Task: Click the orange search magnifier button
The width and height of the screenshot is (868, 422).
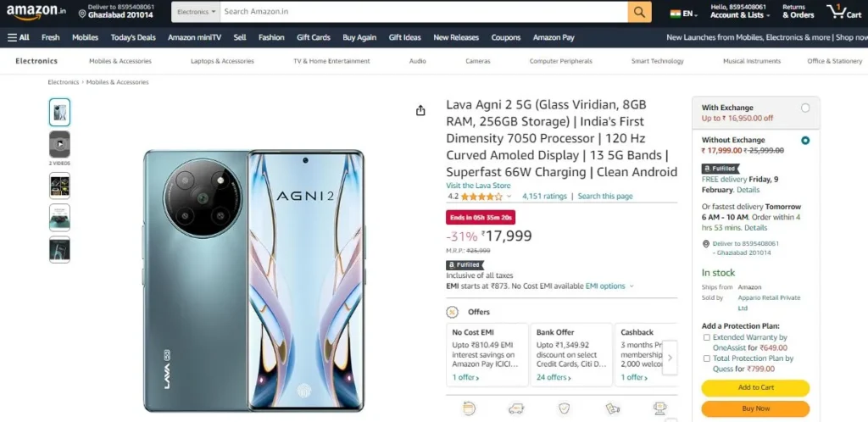Action: [x=639, y=12]
